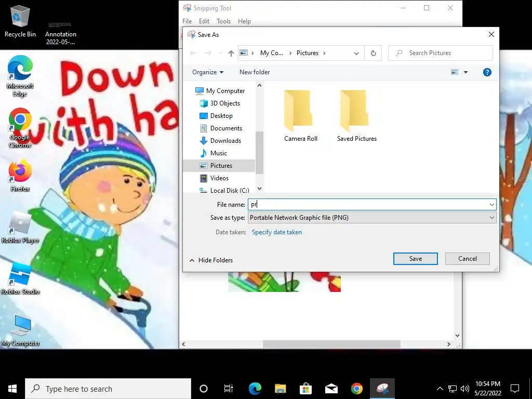
Task: Click Snipping Tool horizontal scrollbar thumb
Action: [x=331, y=344]
